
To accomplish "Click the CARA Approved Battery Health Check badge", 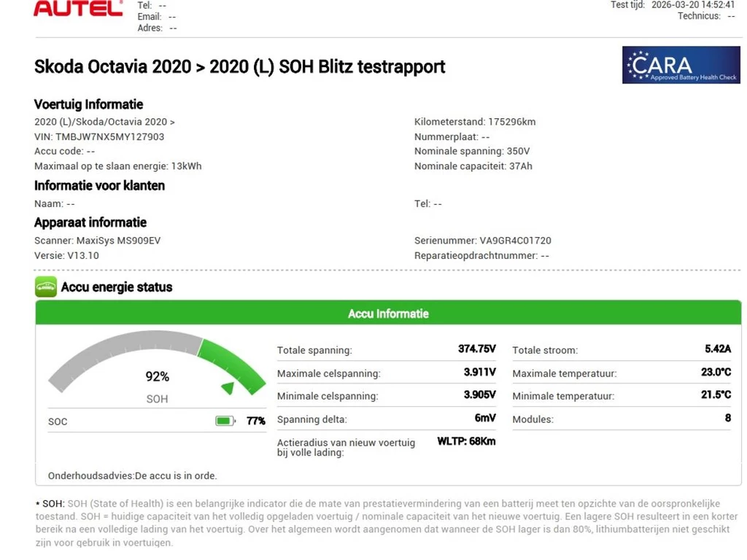I will [x=681, y=66].
